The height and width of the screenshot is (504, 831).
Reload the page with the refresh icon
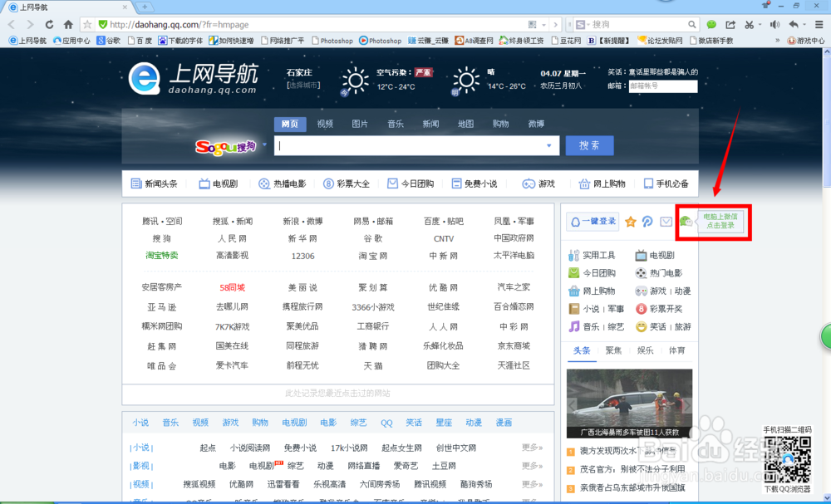pyautogui.click(x=49, y=24)
